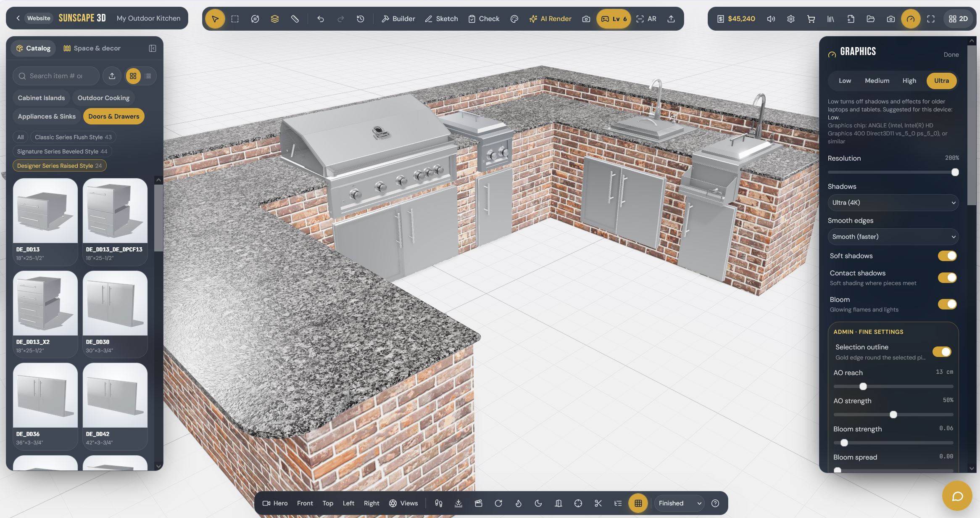The width and height of the screenshot is (980, 518).
Task: Choose Appliances & Sinks category
Action: pos(47,116)
